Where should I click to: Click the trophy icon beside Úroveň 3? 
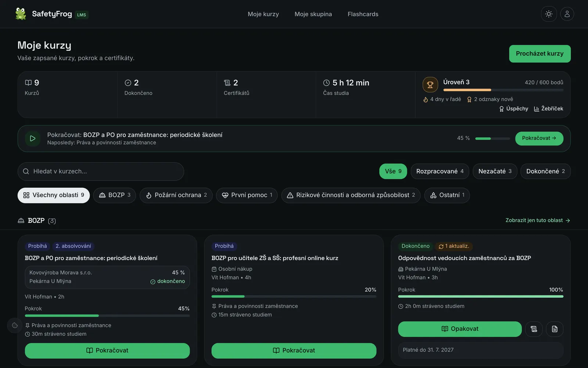(x=430, y=85)
